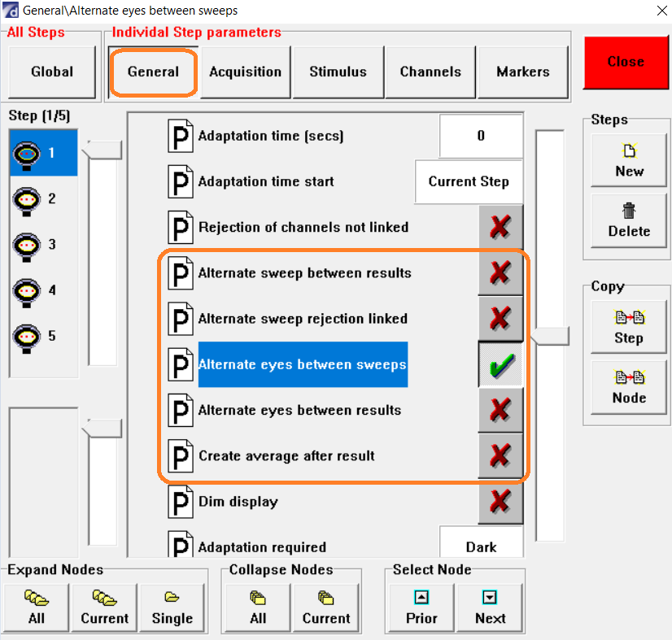Select Alternate eyes between sweeps label
Viewport: 672px width, 640px height.
tap(303, 364)
